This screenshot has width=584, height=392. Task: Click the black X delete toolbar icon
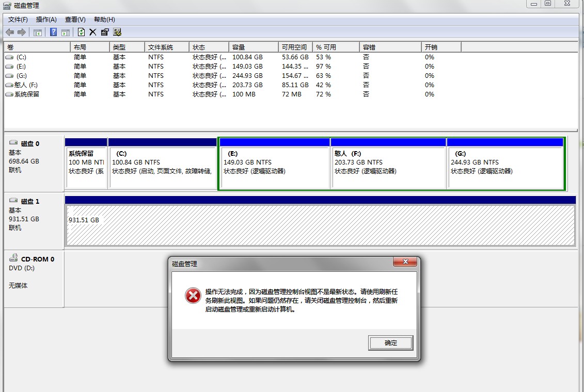tap(93, 32)
